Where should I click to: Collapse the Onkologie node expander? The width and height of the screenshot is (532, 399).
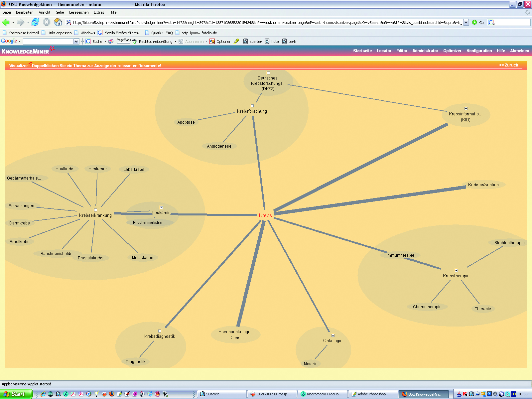pyautogui.click(x=333, y=335)
